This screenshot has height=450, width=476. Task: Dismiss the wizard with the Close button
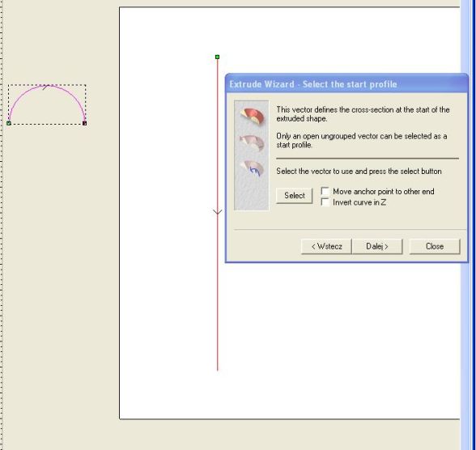tap(435, 246)
